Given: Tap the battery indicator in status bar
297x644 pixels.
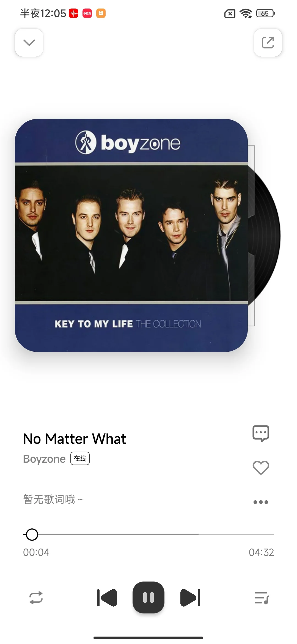Looking at the screenshot, I should coord(266,13).
